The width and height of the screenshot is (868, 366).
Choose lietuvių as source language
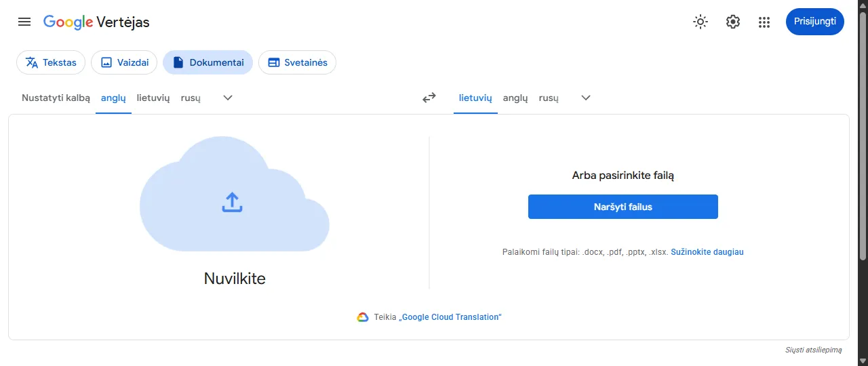click(x=153, y=98)
